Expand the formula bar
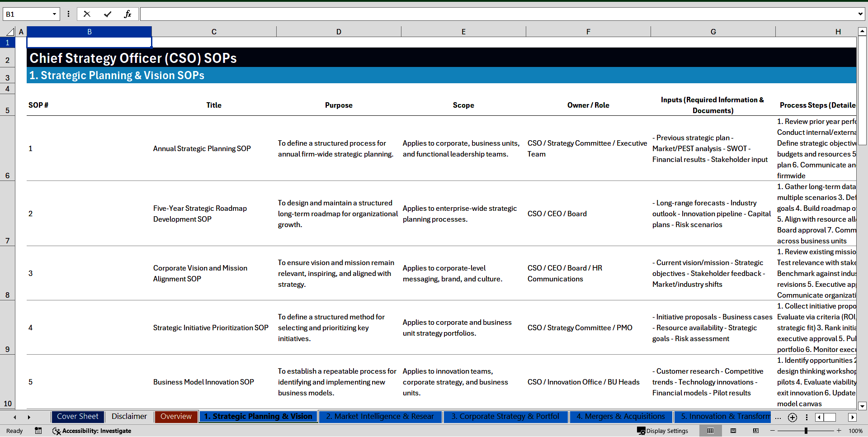Viewport: 868px width, 437px height. pyautogui.click(x=860, y=14)
